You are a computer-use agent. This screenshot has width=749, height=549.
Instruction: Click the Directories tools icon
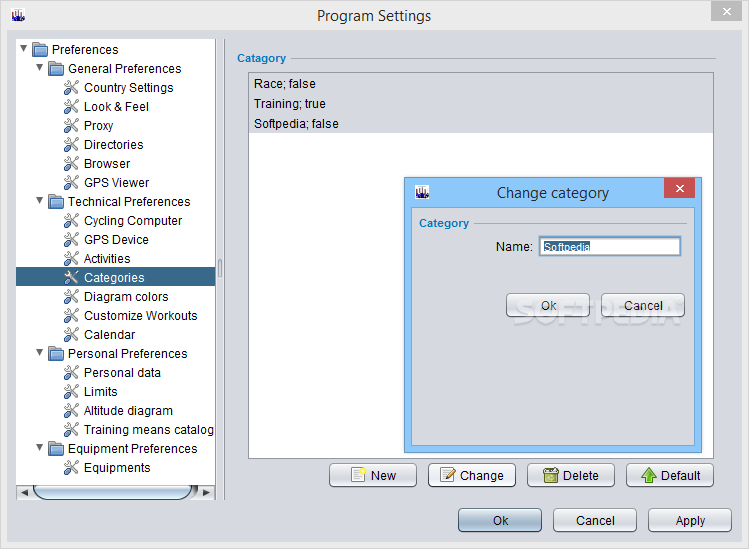tap(71, 144)
